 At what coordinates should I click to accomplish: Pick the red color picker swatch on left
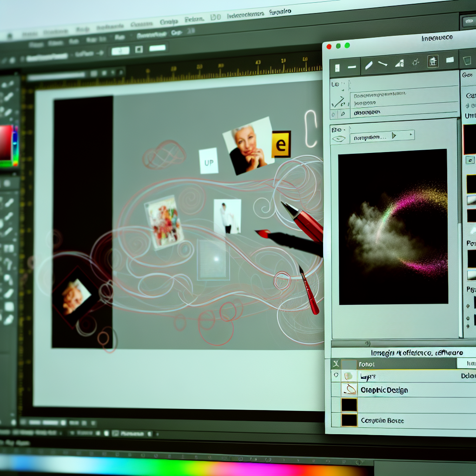pyautogui.click(x=6, y=142)
